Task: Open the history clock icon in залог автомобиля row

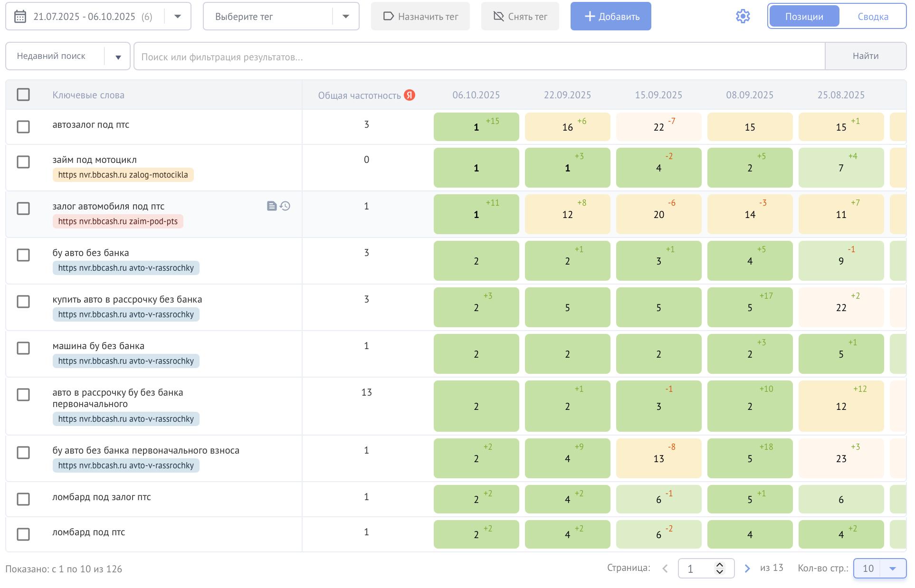Action: 285,206
